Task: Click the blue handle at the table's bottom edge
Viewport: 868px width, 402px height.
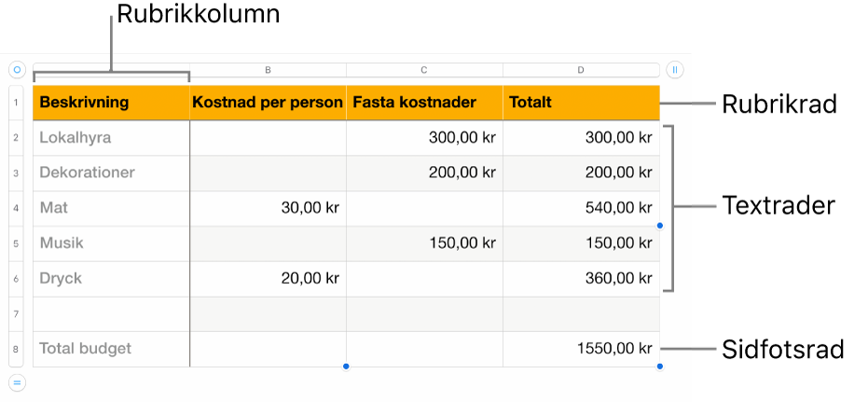Action: coord(346,367)
